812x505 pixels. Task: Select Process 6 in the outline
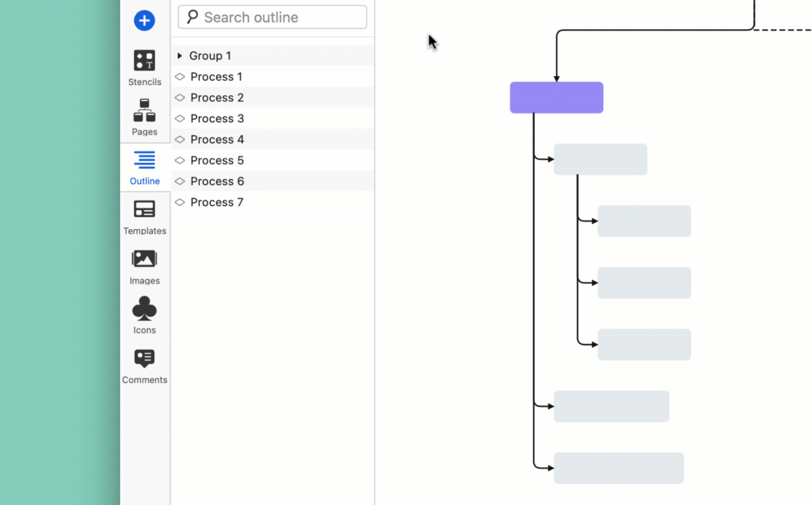click(217, 181)
